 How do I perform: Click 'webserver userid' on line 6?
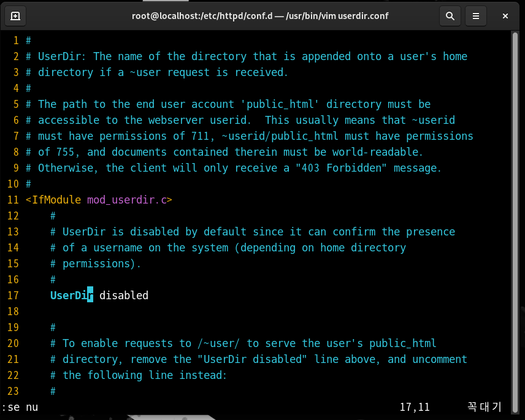pos(198,120)
